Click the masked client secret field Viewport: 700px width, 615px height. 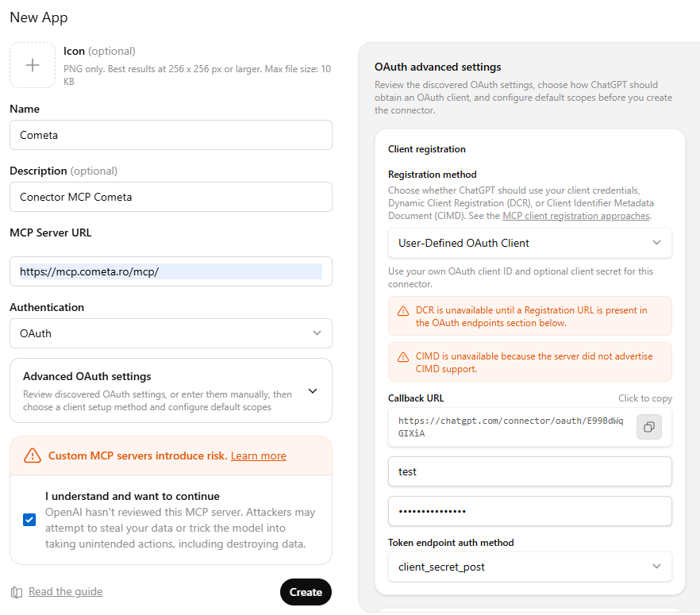tap(530, 512)
